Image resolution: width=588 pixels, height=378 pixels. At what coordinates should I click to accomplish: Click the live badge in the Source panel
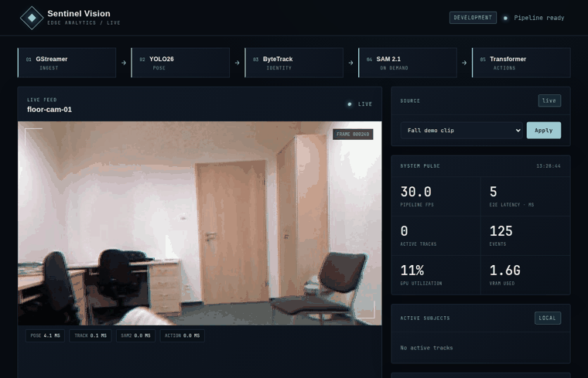click(549, 100)
